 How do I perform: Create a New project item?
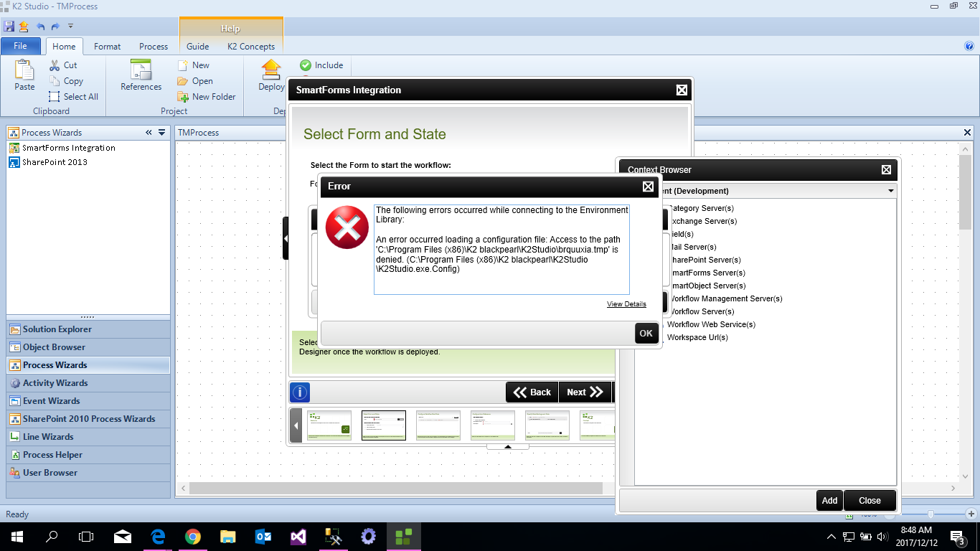point(194,65)
